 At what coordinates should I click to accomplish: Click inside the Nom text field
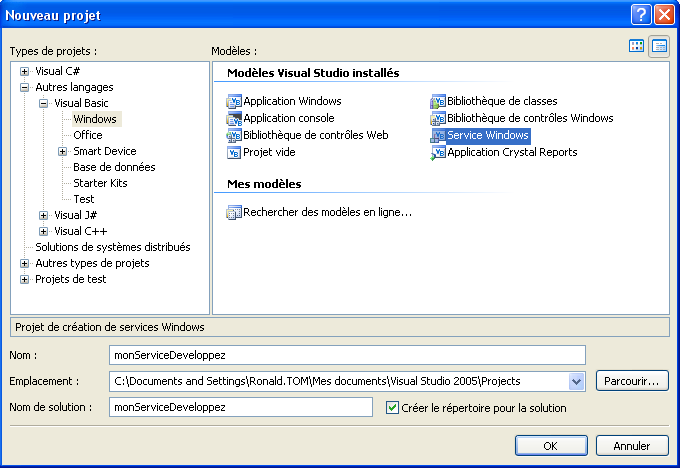point(346,355)
